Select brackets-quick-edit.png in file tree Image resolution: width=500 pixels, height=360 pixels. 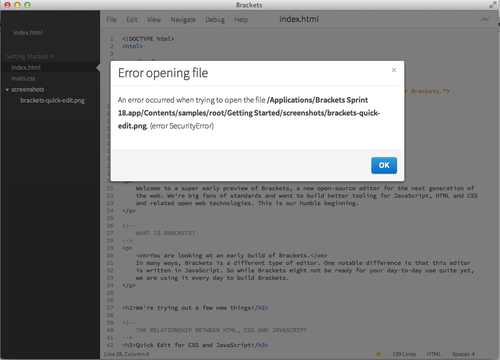pyautogui.click(x=52, y=100)
